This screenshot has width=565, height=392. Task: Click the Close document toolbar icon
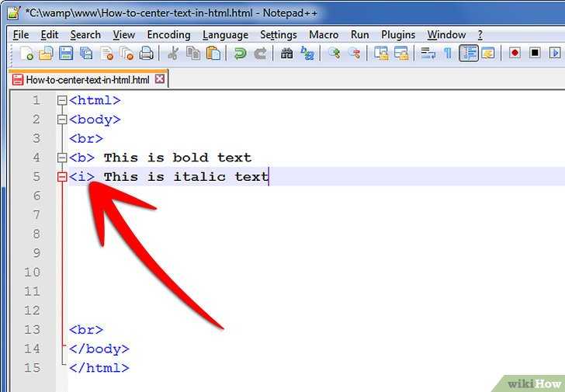click(x=106, y=54)
